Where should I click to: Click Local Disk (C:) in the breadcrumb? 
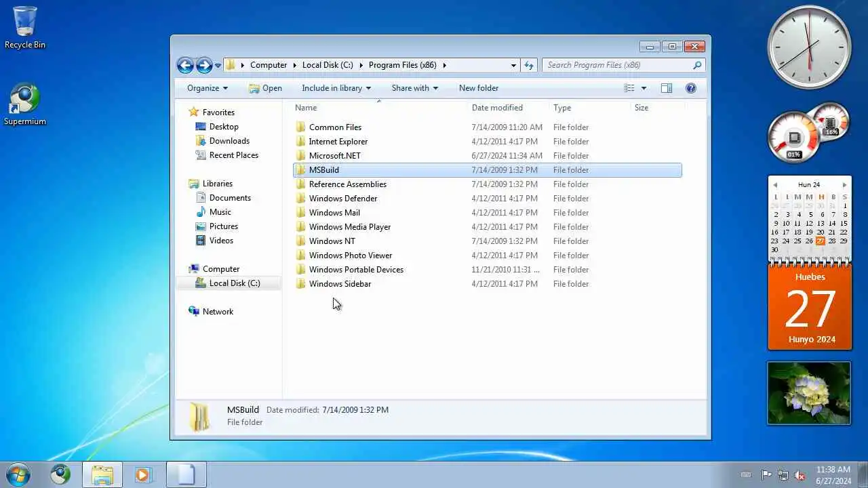click(x=328, y=65)
